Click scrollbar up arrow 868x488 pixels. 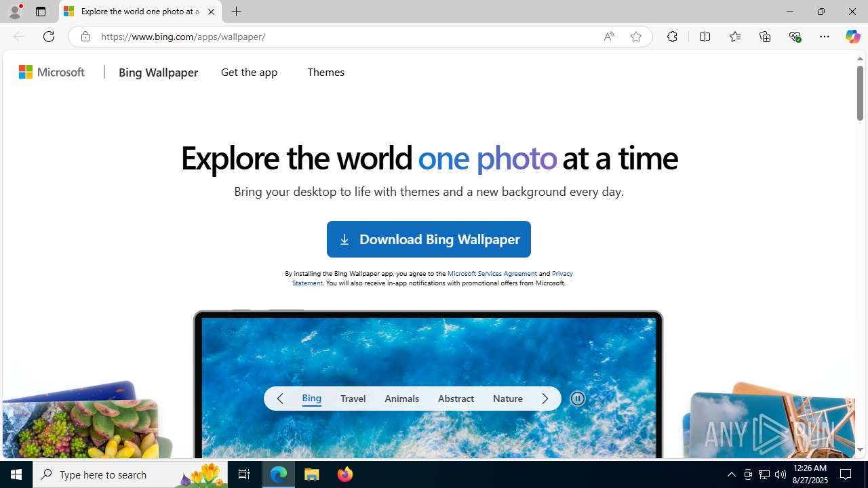tap(860, 59)
